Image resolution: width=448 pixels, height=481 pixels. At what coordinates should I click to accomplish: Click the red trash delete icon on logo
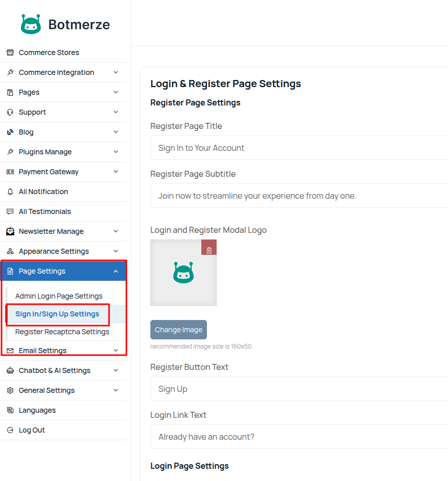click(209, 250)
